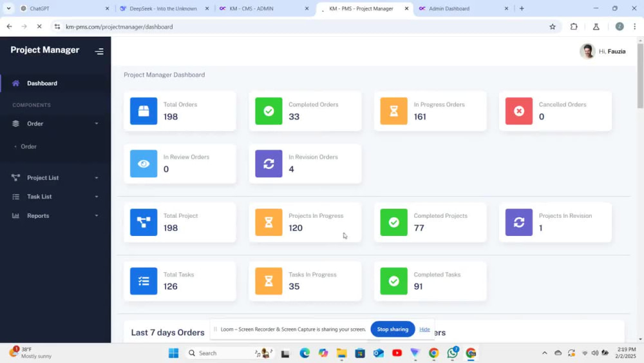Image resolution: width=644 pixels, height=363 pixels.
Task: Close the ChatGPT tab
Action: pyautogui.click(x=107, y=8)
